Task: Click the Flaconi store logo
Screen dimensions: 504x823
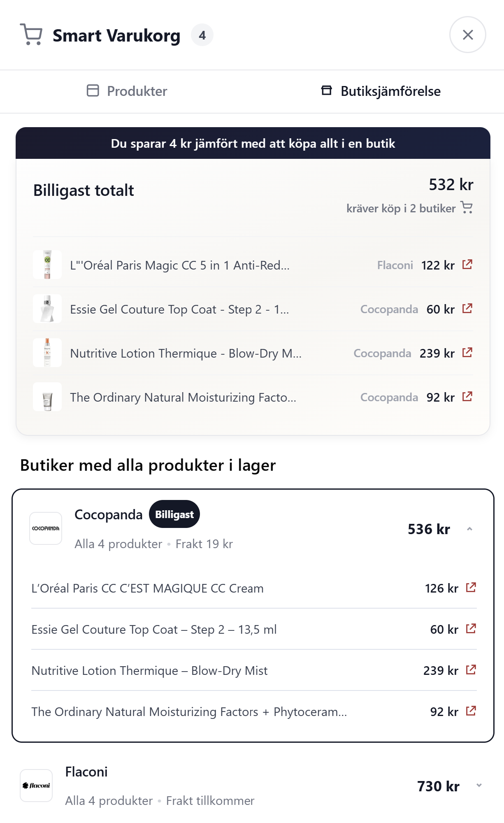Action: 36,786
